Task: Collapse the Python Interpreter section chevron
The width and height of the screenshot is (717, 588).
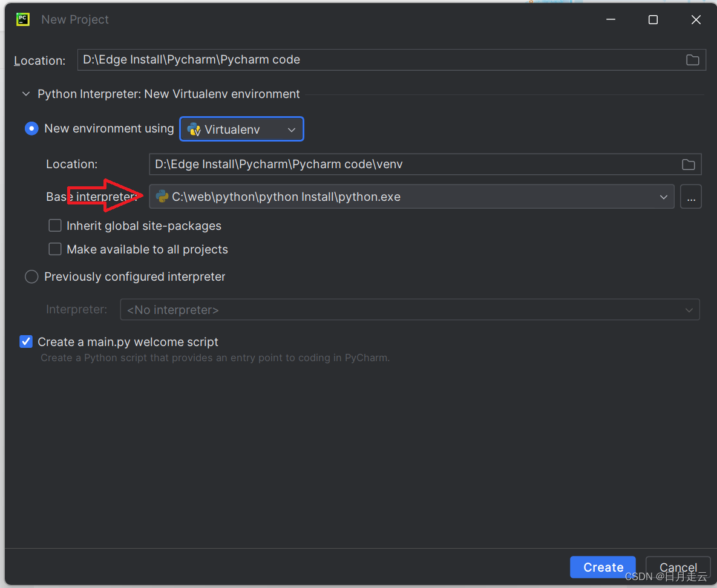Action: pyautogui.click(x=26, y=94)
